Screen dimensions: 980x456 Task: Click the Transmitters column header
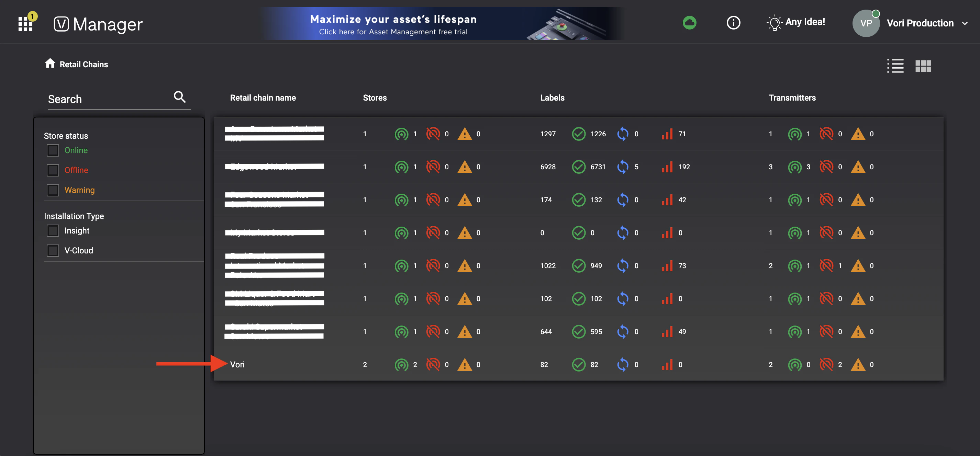pyautogui.click(x=792, y=98)
